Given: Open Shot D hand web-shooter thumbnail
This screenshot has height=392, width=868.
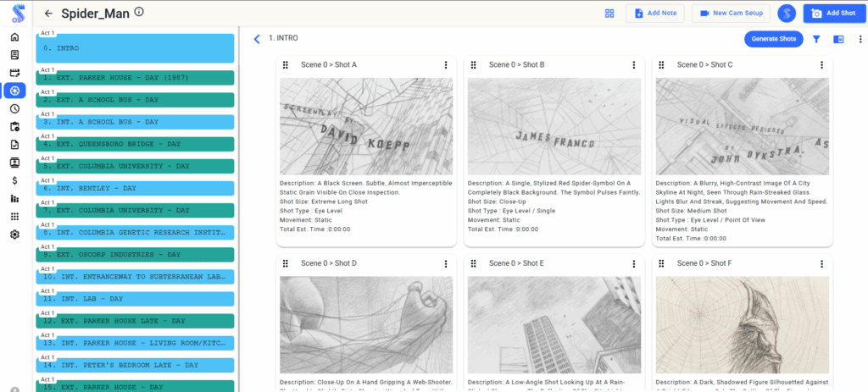Looking at the screenshot, I should (366, 325).
